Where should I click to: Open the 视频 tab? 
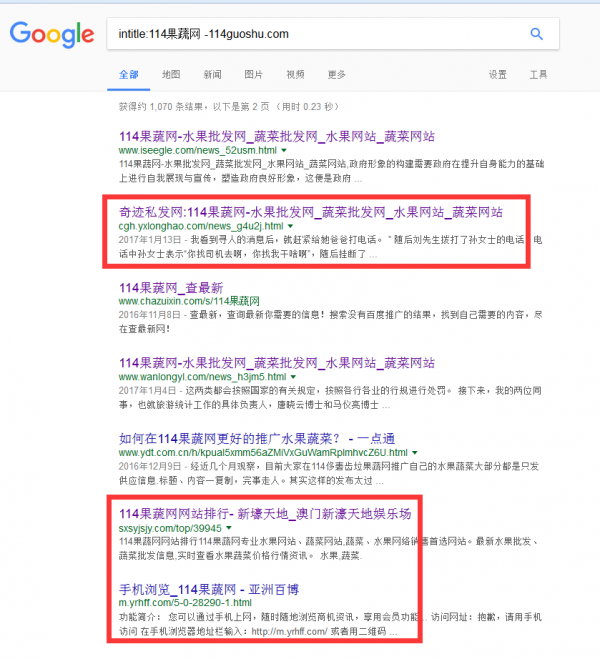(295, 75)
